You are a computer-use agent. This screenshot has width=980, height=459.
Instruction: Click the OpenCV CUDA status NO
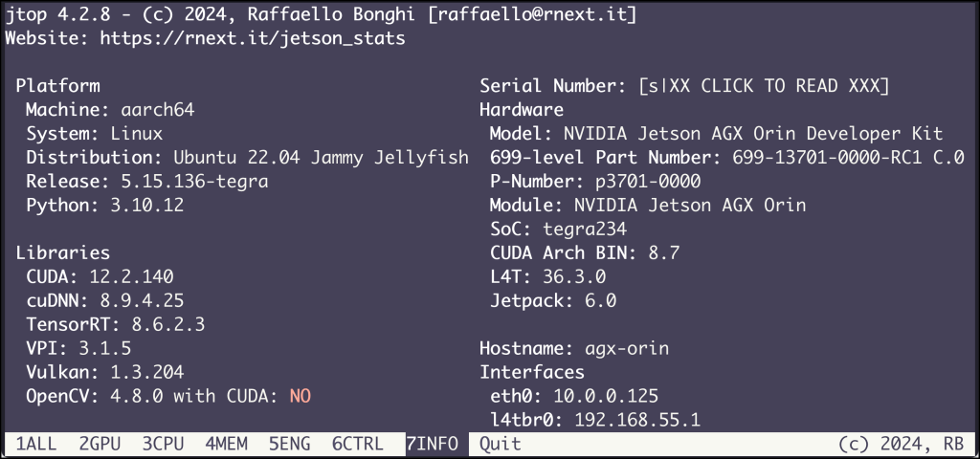[x=300, y=396]
